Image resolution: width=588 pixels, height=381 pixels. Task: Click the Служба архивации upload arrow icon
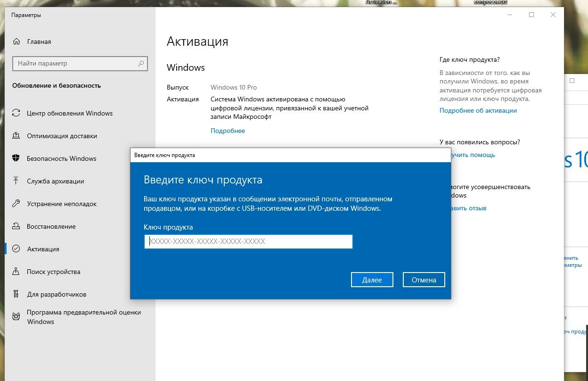click(16, 181)
